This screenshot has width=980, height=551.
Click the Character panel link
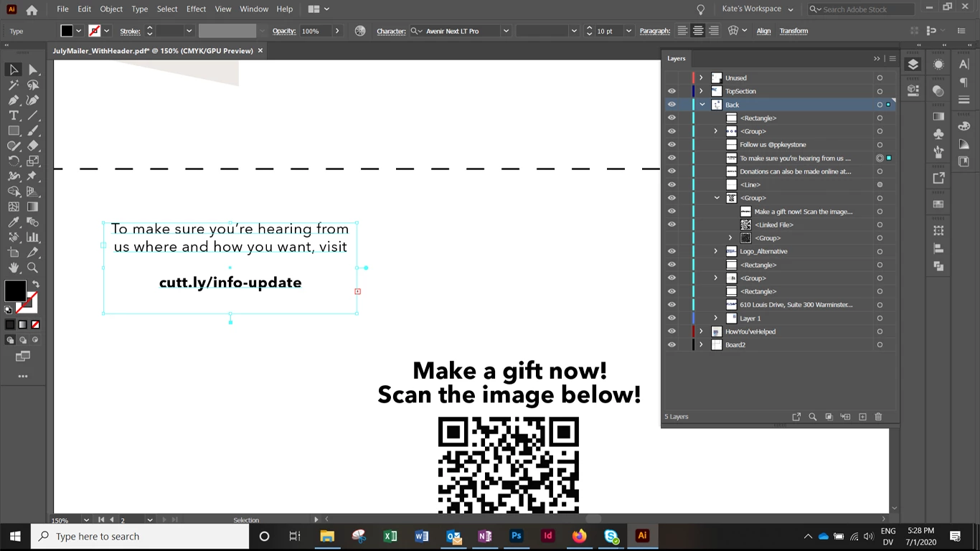point(391,31)
